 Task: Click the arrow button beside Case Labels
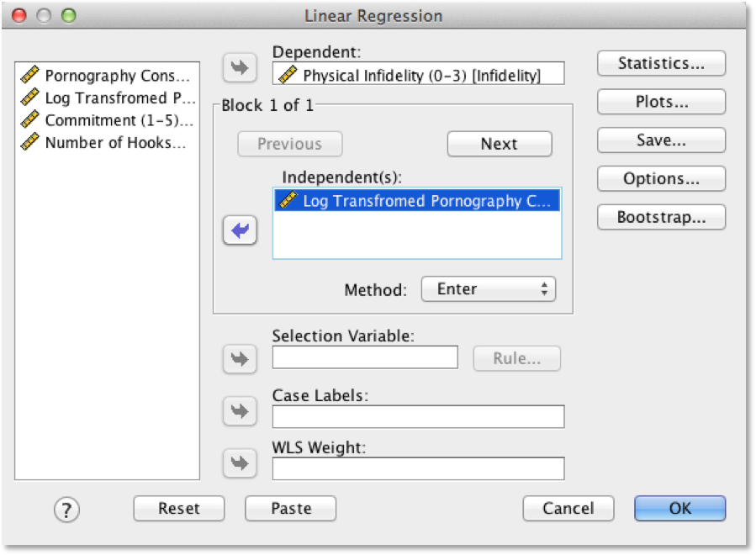point(240,411)
